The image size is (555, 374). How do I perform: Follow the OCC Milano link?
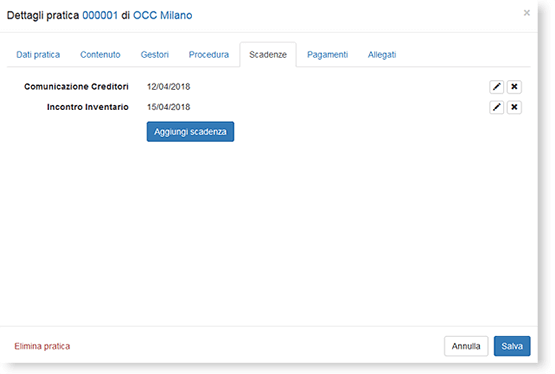[x=162, y=15]
